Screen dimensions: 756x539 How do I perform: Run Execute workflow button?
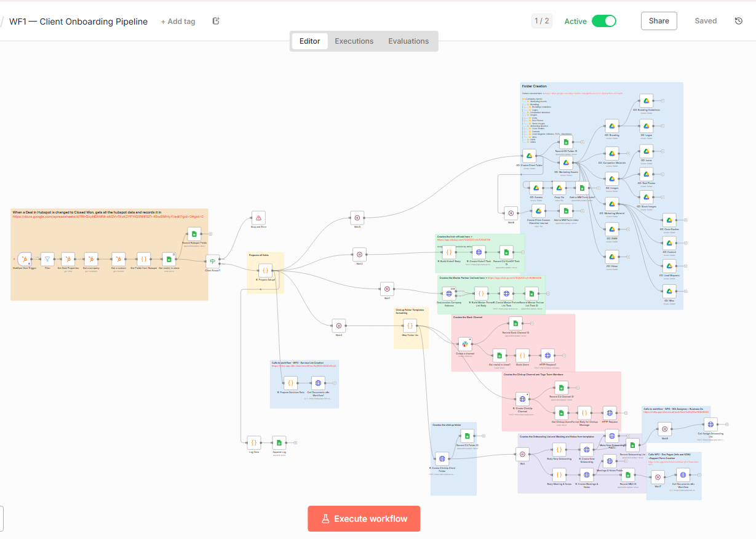(364, 519)
